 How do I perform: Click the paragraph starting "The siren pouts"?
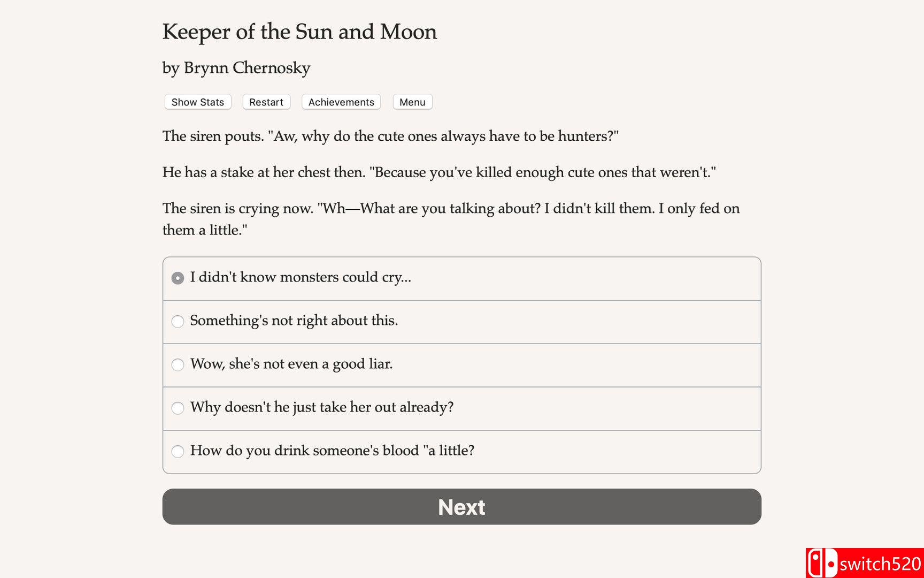[x=390, y=136]
